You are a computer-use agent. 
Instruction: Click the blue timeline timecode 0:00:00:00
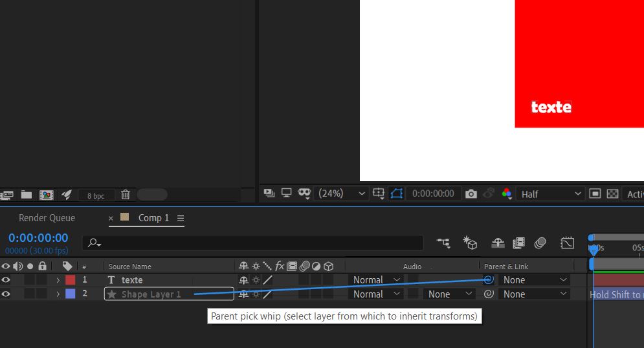38,238
